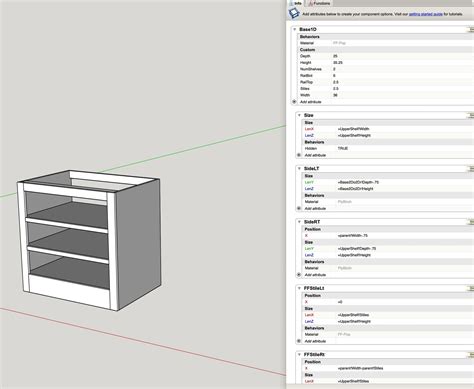Click the Hidden value TRUE field

(403, 148)
